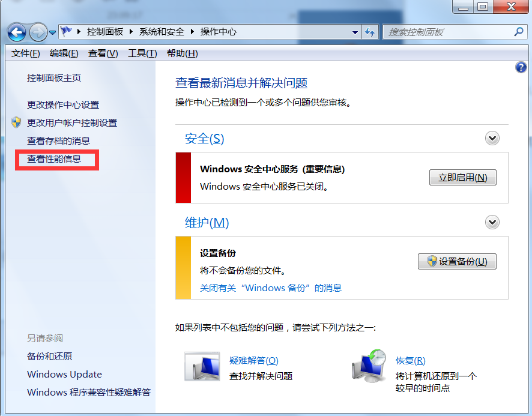Click 操作中心 in the address breadcrumb

[x=218, y=32]
